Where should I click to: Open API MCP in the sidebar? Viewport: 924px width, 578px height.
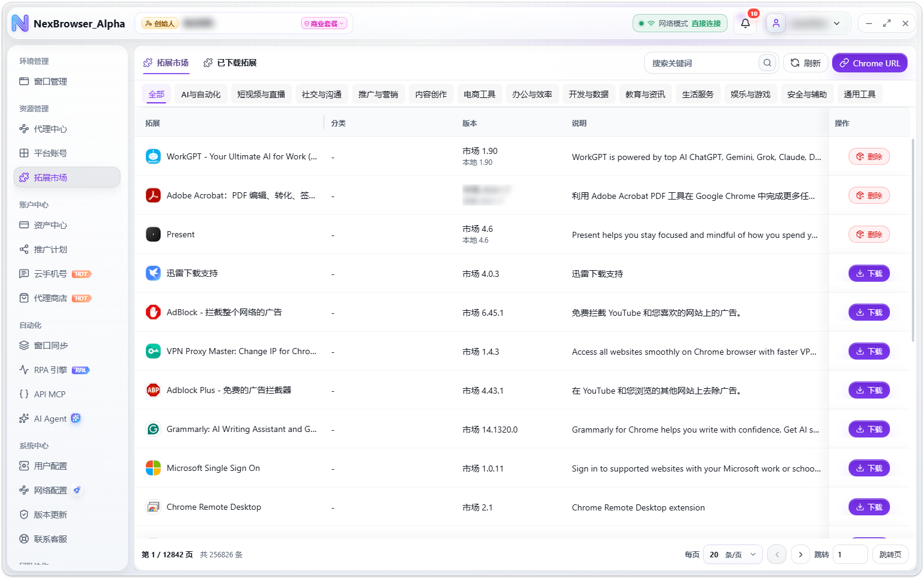coord(67,394)
